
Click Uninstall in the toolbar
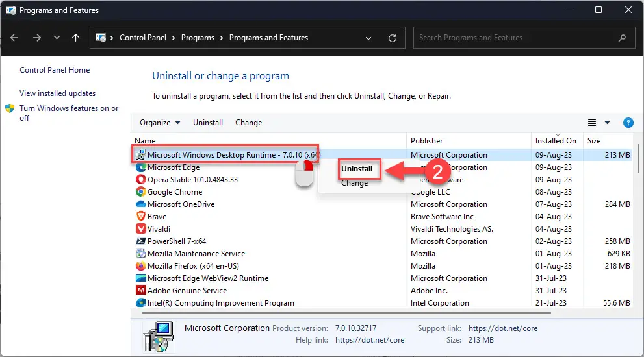[208, 123]
